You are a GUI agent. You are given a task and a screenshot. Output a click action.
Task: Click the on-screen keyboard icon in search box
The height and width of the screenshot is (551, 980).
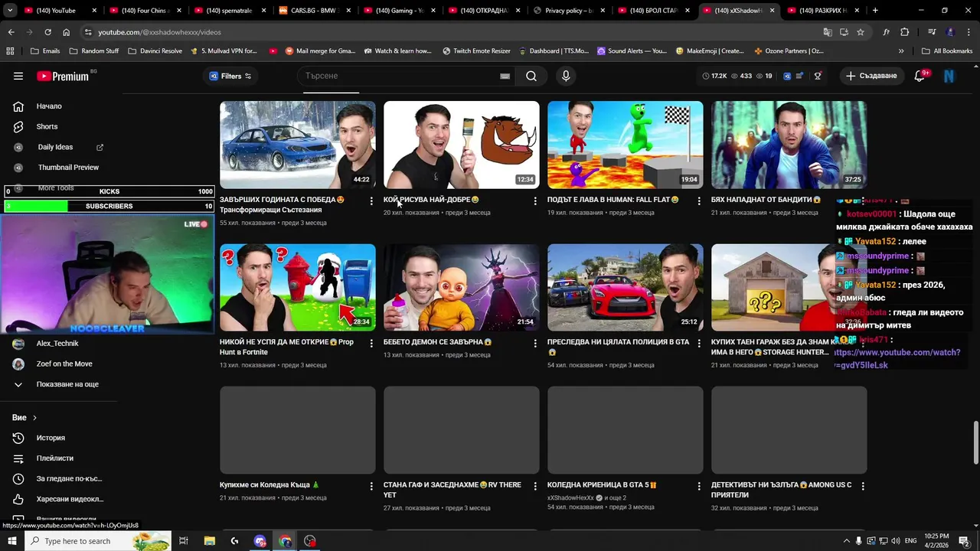click(505, 76)
